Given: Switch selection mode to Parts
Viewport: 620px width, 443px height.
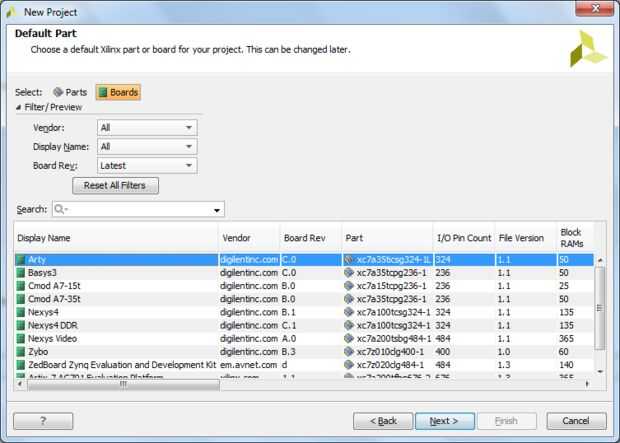Looking at the screenshot, I should click(70, 92).
